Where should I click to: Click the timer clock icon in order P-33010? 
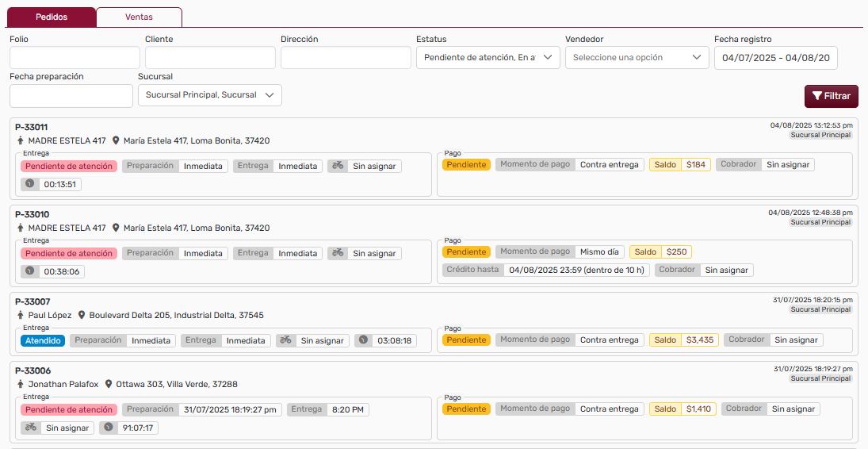click(x=30, y=271)
